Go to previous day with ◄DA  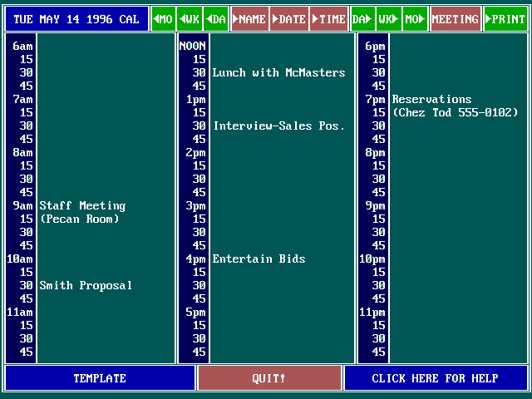click(x=216, y=19)
